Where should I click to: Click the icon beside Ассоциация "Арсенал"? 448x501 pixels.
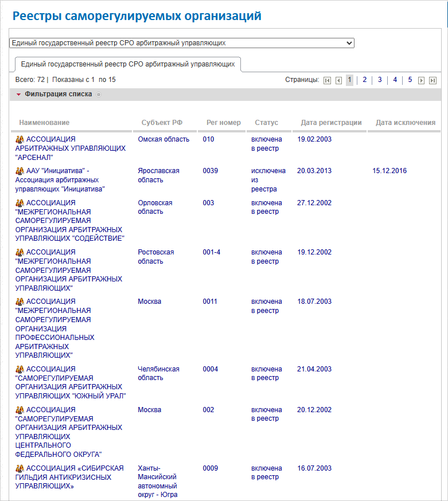click(x=20, y=139)
